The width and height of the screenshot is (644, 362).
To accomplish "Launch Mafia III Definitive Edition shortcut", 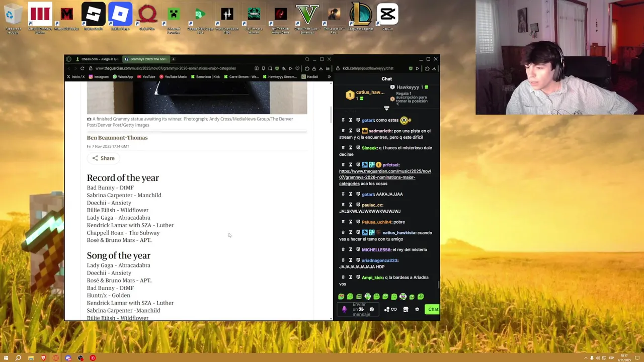I will pos(40,18).
